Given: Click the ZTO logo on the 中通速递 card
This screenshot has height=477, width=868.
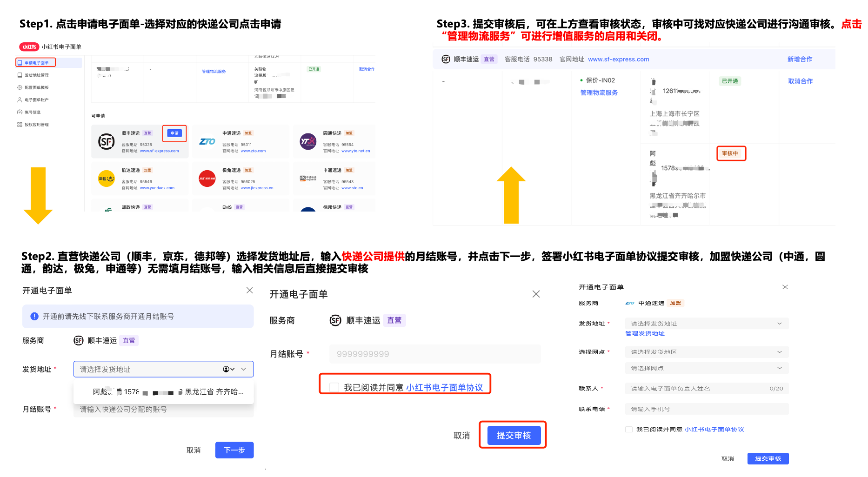Looking at the screenshot, I should pyautogui.click(x=207, y=141).
